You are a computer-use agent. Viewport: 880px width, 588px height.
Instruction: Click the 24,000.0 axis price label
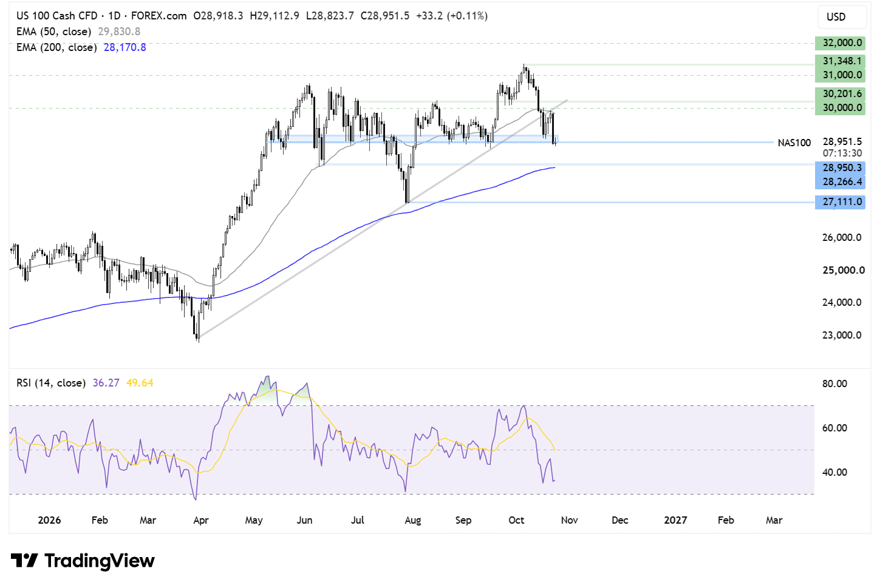click(x=842, y=302)
